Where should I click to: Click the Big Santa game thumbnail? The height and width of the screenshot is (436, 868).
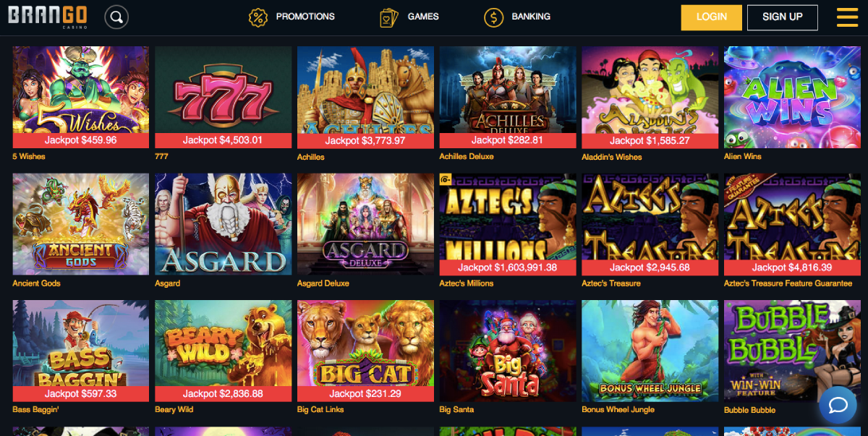click(508, 351)
